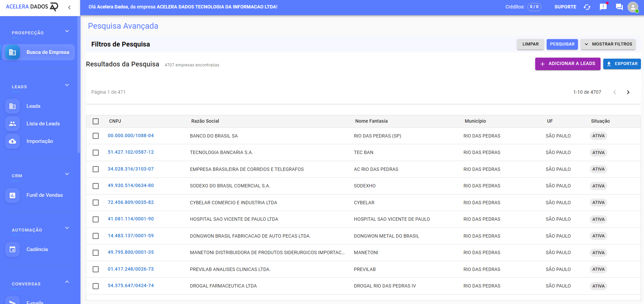Click the refresh sync icon in header
The image size is (644, 304).
point(587,7)
